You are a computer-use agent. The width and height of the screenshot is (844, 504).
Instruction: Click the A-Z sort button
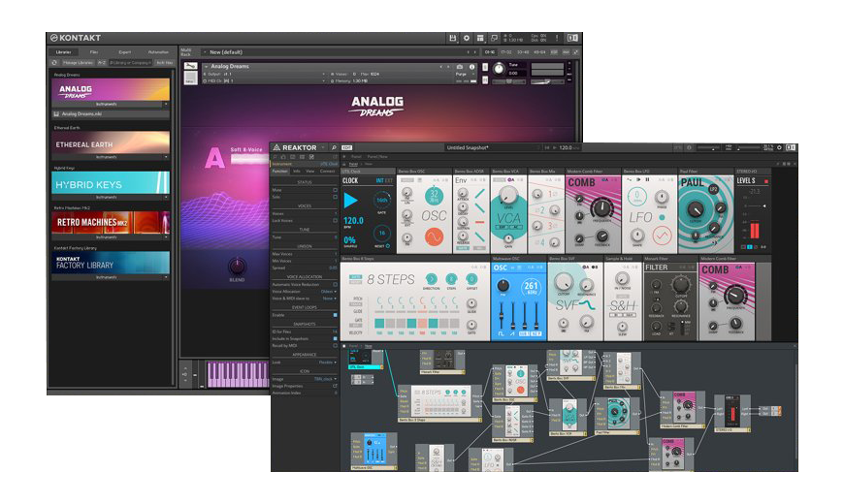102,63
